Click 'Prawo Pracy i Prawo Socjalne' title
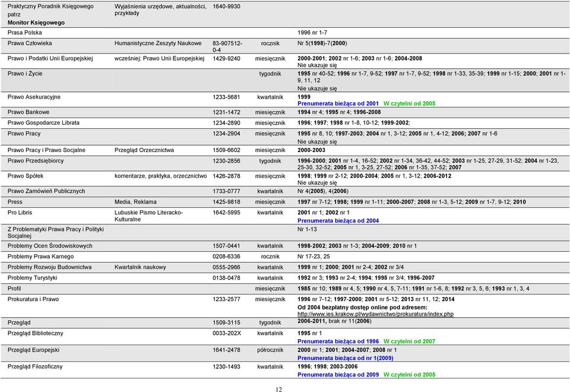Screen dimensions: 570x392 point(46,150)
